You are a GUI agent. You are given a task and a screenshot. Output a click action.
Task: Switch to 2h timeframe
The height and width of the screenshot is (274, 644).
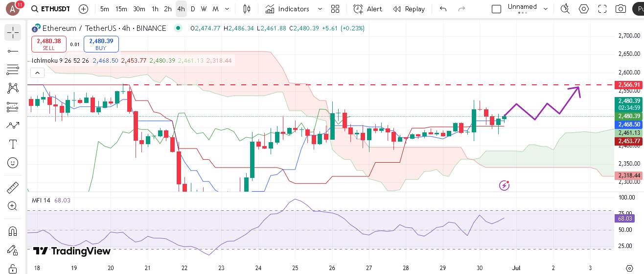(x=168, y=9)
